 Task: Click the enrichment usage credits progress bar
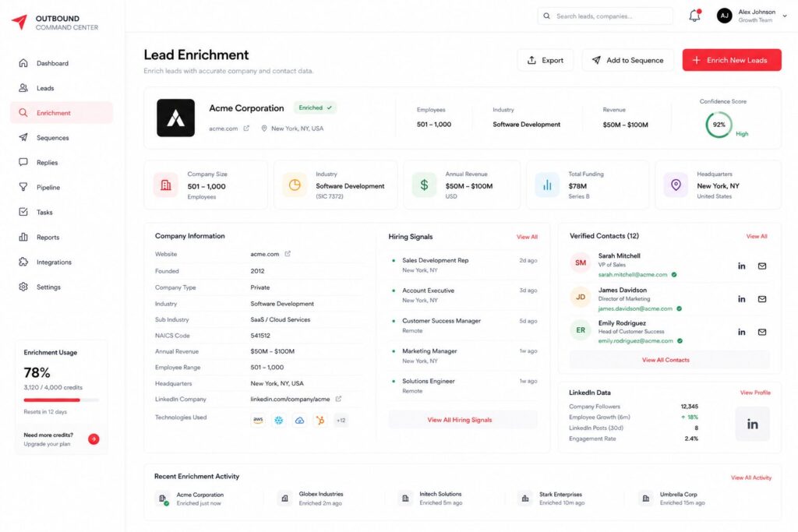[61, 400]
